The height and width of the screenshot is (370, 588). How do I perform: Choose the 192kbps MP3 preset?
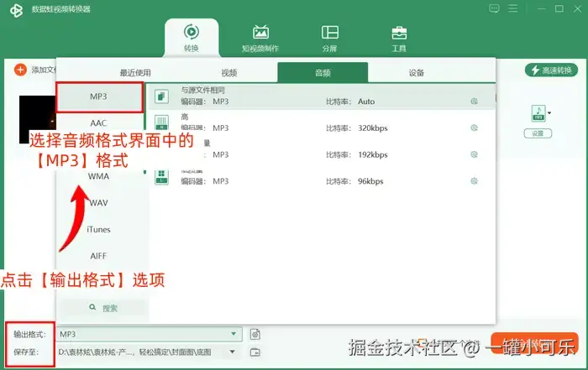(321, 150)
